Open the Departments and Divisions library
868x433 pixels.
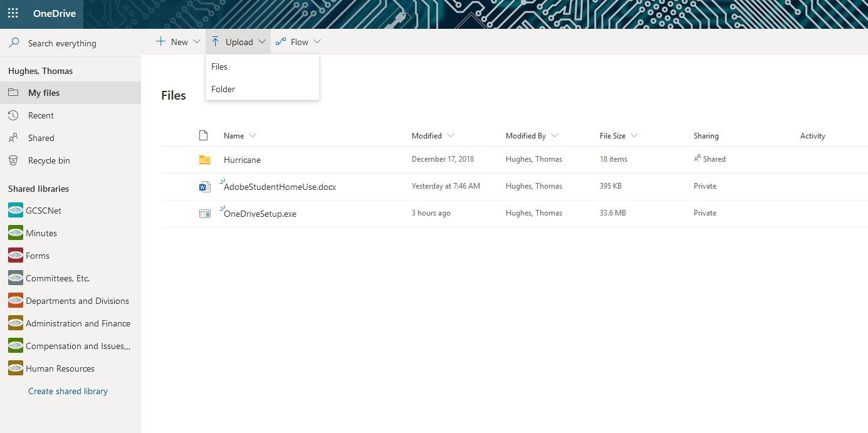pos(70,301)
